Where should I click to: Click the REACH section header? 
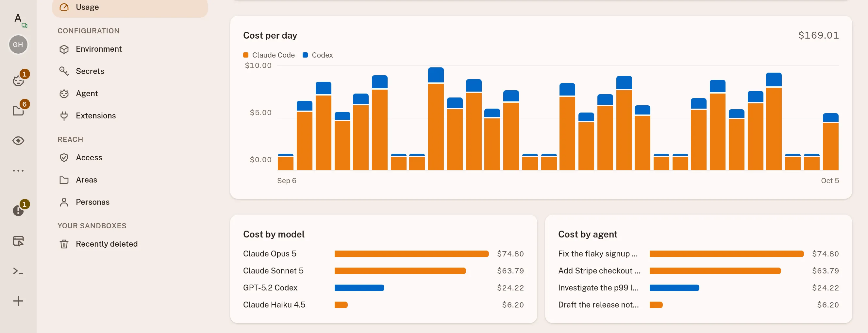pyautogui.click(x=70, y=139)
